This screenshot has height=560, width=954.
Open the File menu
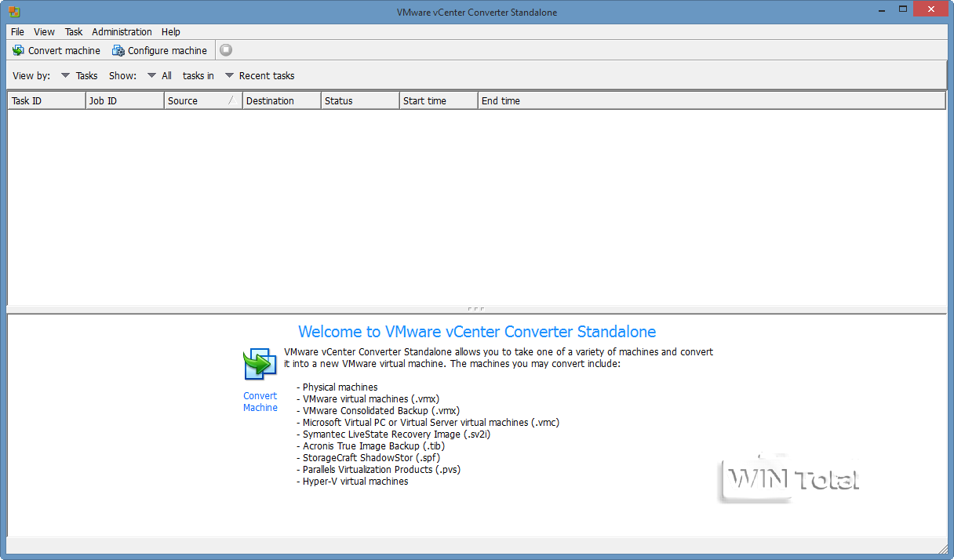(17, 31)
